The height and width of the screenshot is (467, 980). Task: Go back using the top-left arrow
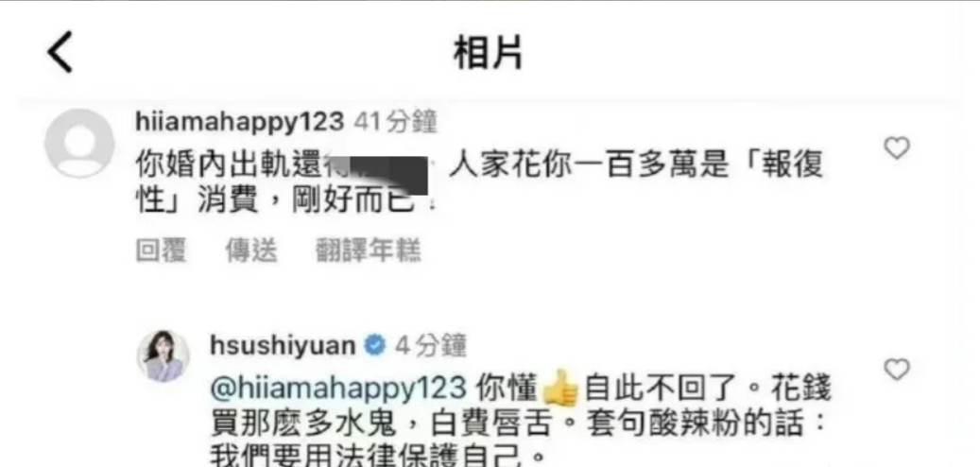click(x=60, y=51)
